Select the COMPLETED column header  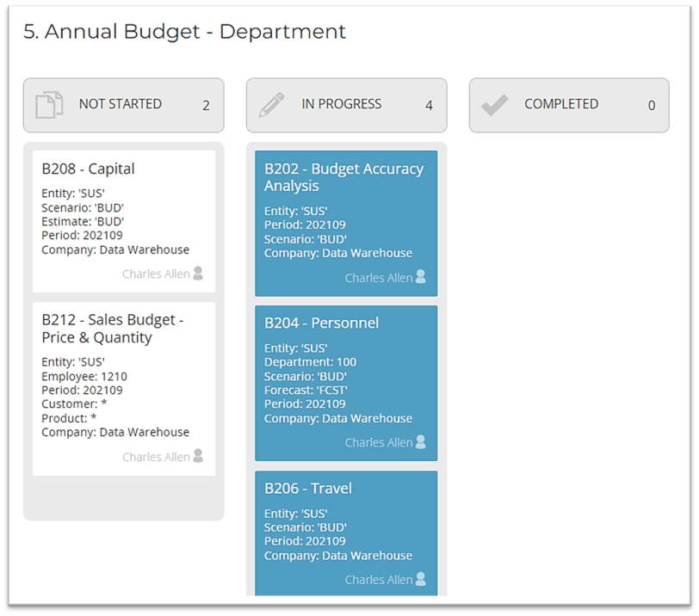click(561, 104)
